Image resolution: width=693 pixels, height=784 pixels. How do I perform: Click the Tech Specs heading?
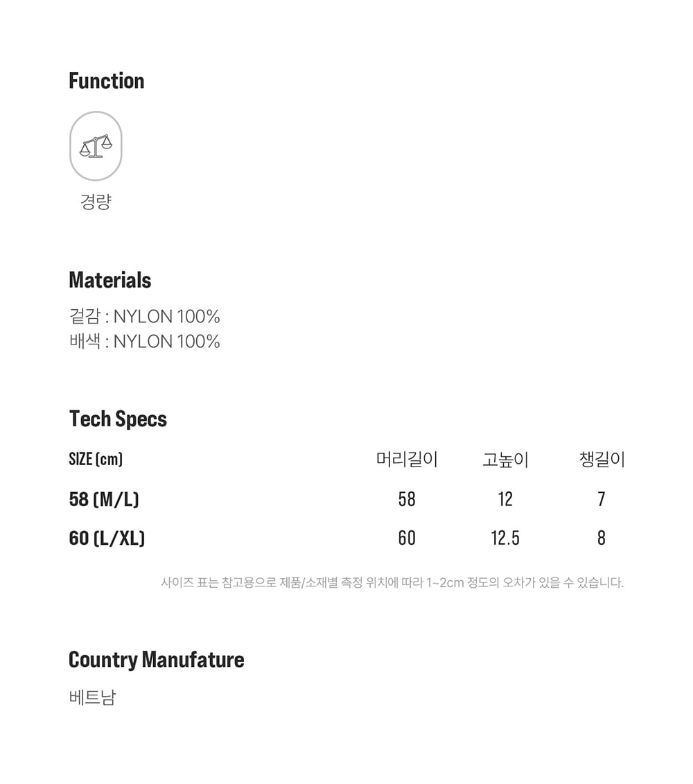tap(119, 419)
